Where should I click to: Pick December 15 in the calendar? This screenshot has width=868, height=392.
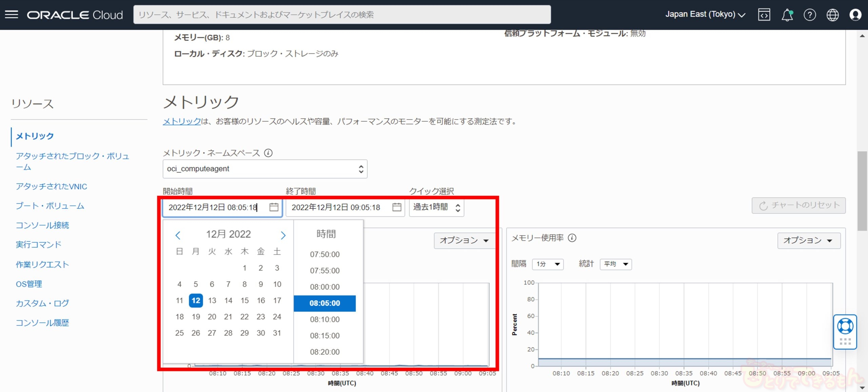pyautogui.click(x=244, y=300)
